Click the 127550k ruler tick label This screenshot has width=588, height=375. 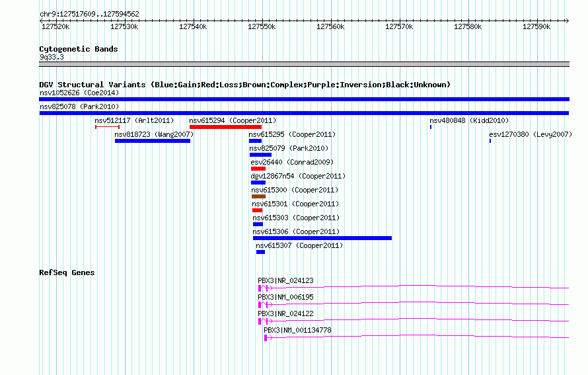coord(262,26)
